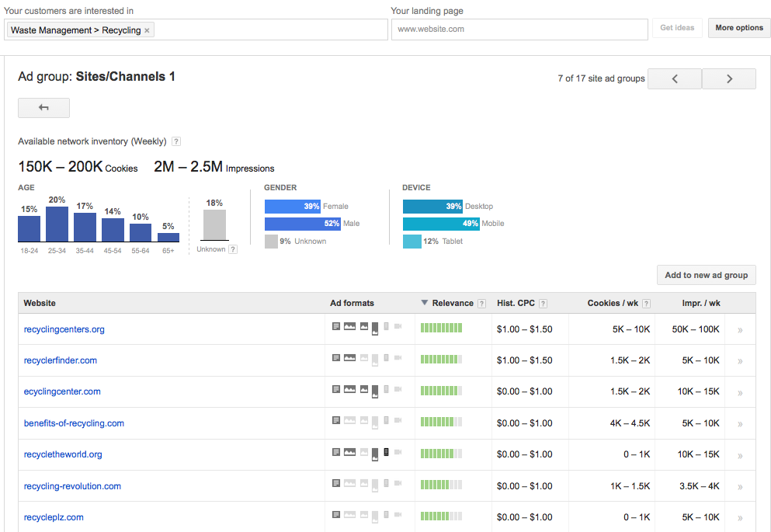Click the help icon under Unknown age bar

click(x=233, y=249)
